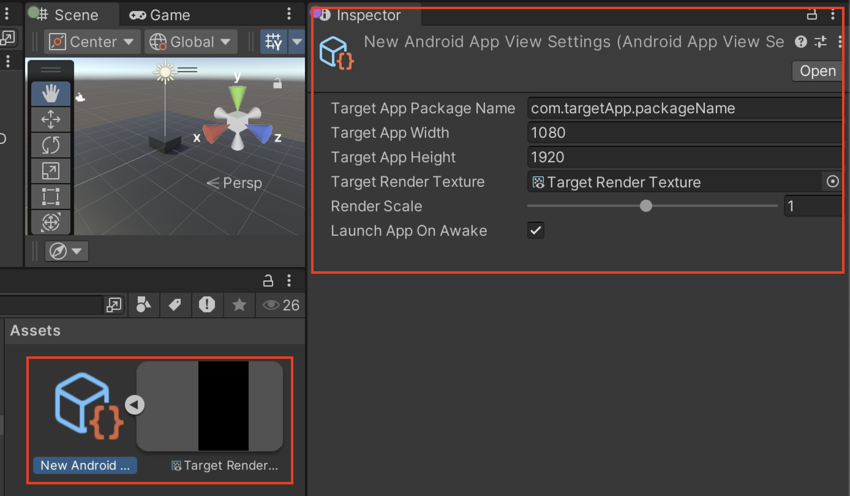Screen dimensions: 850x496
Task: Click Search by Import Log Type icon
Action: coord(207,305)
